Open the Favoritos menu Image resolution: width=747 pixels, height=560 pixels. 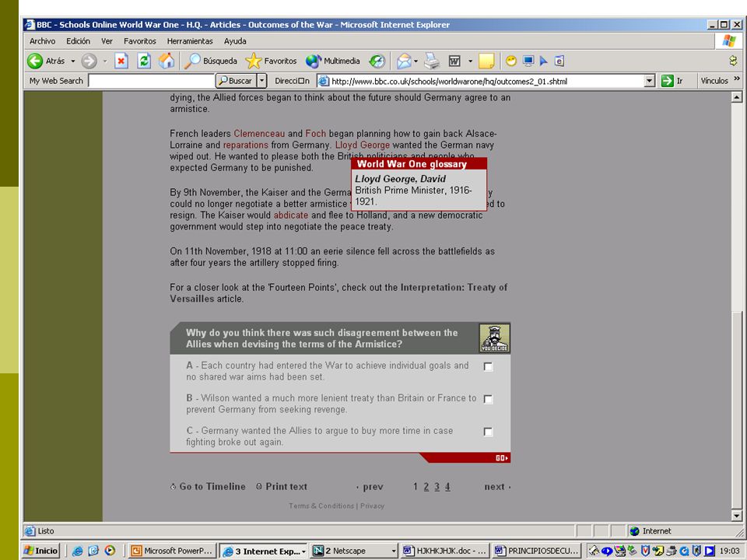tap(139, 41)
